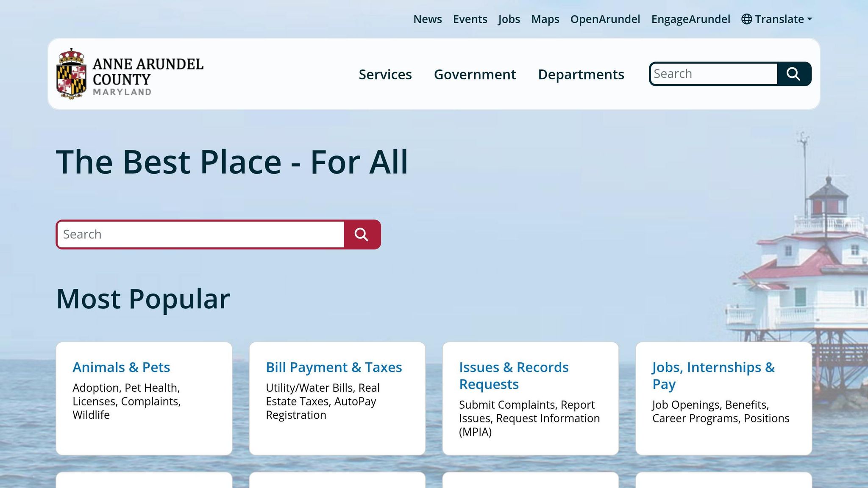Go to the News link
This screenshot has height=488, width=868.
click(x=428, y=19)
